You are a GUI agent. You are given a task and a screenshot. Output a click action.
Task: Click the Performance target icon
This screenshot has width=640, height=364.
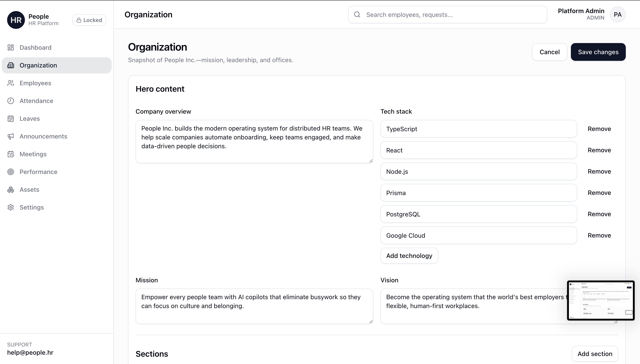tap(10, 172)
